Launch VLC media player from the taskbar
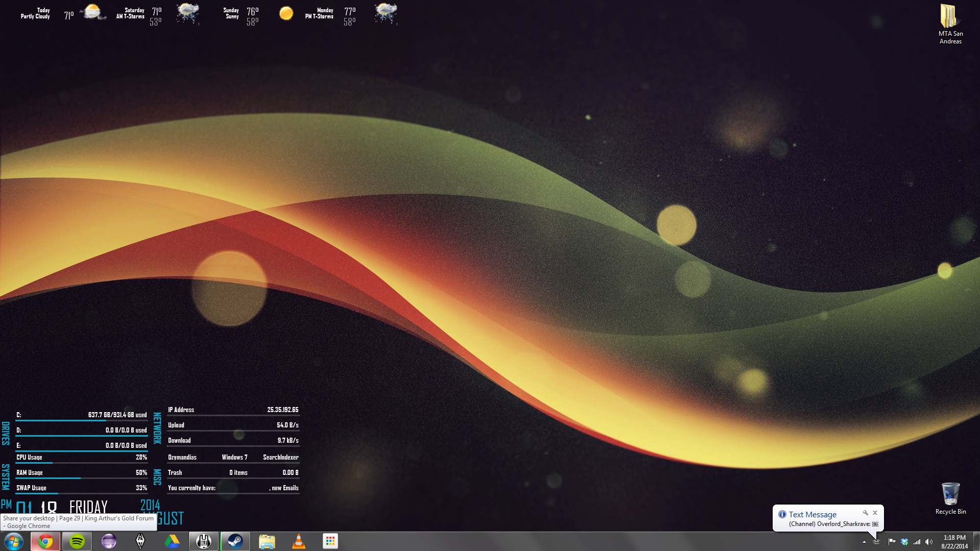980x551 pixels. [x=299, y=541]
